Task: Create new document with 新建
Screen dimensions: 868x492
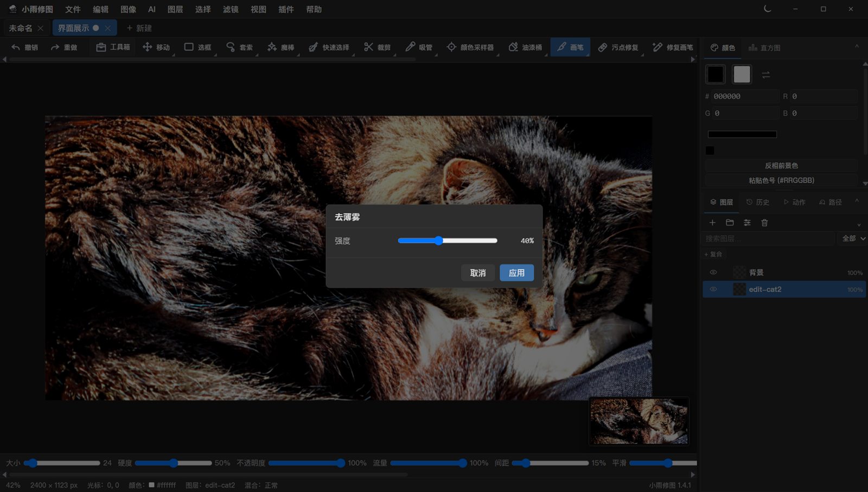Action: coord(139,28)
